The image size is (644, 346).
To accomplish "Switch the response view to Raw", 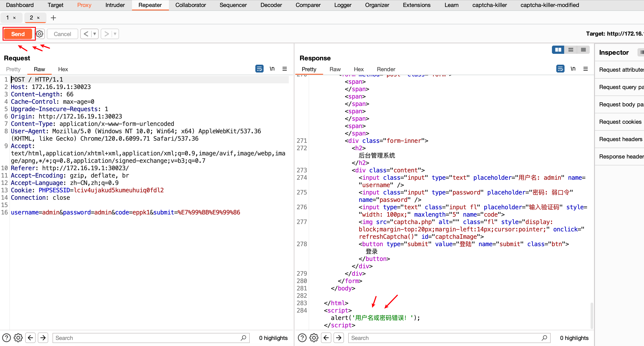I will (335, 69).
